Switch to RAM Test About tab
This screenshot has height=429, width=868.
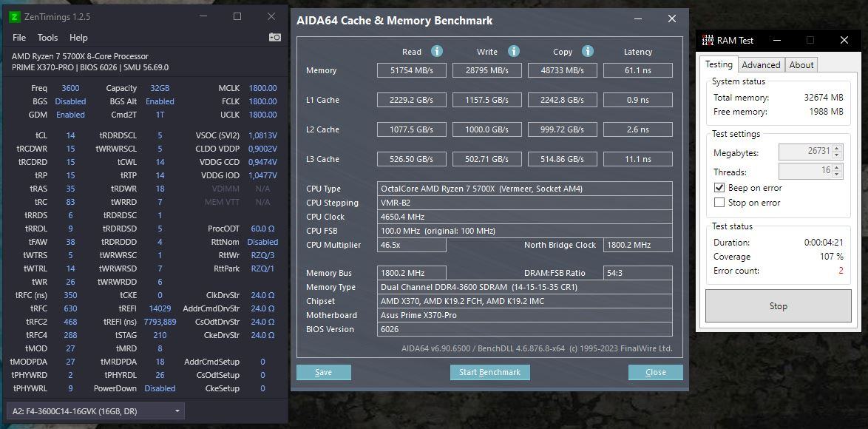point(801,65)
